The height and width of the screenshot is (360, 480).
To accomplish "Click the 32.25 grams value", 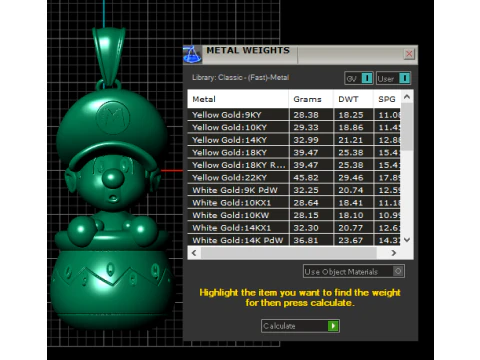I will coord(306,190).
